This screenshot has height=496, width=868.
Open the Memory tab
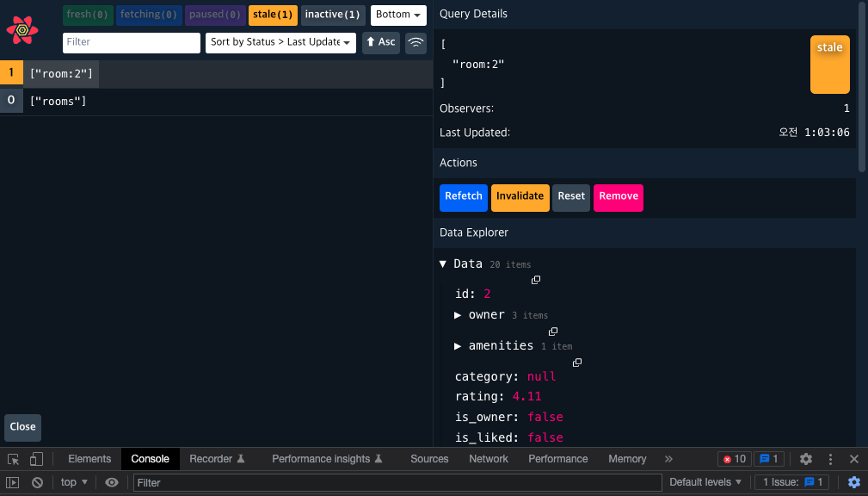pos(627,459)
